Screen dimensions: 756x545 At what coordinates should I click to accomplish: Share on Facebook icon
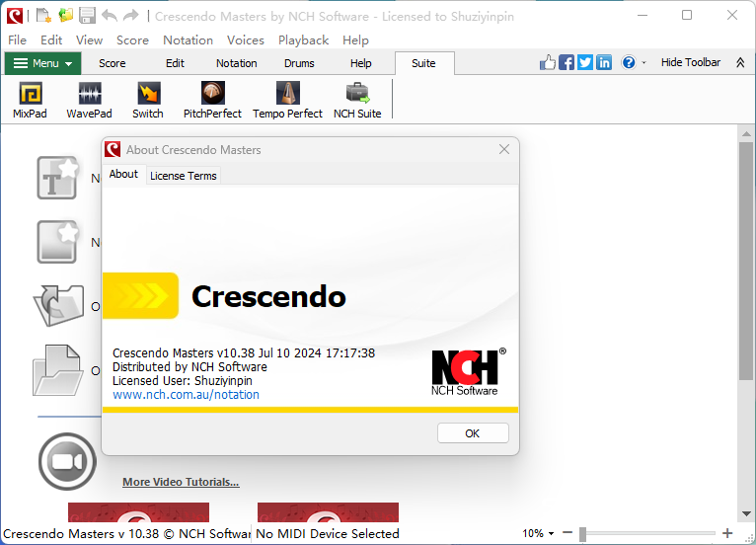(567, 63)
